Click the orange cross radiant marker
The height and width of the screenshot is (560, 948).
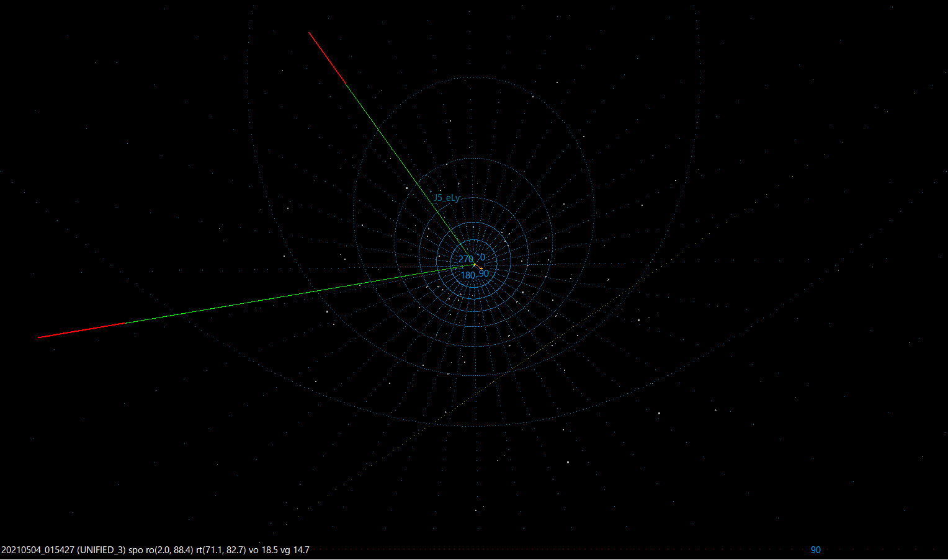(480, 268)
